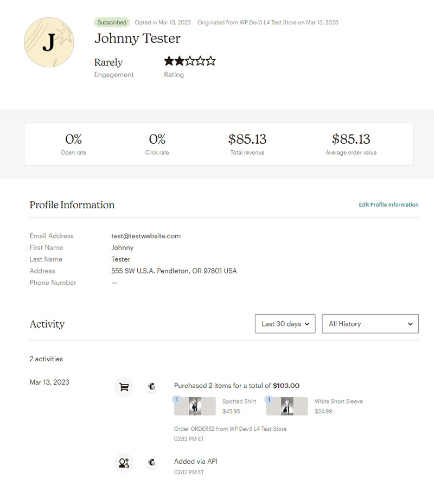434x504 pixels.
Task: Click the contact-added person icon
Action: pos(124,463)
